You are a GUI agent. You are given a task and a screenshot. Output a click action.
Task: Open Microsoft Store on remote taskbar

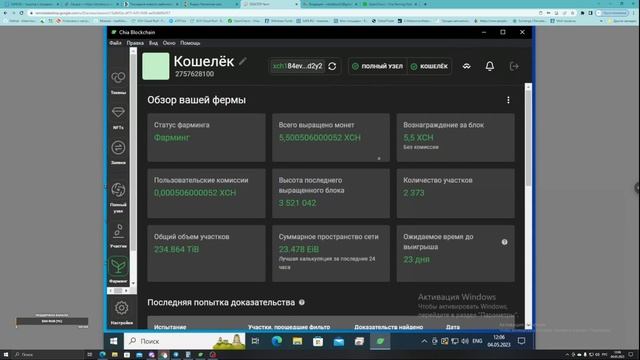point(318,341)
